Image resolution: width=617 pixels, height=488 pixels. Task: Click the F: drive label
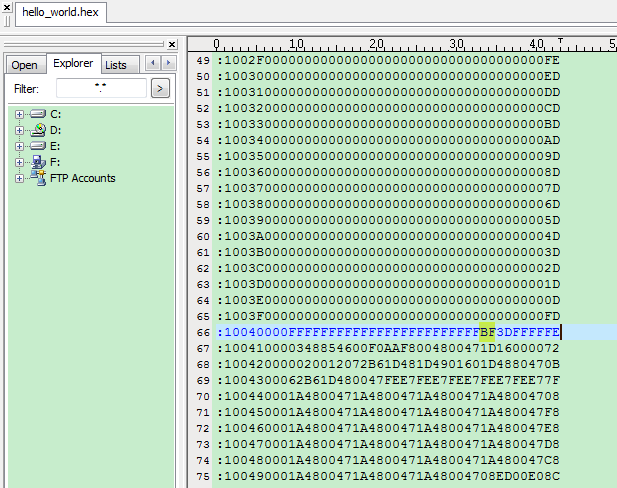55,162
